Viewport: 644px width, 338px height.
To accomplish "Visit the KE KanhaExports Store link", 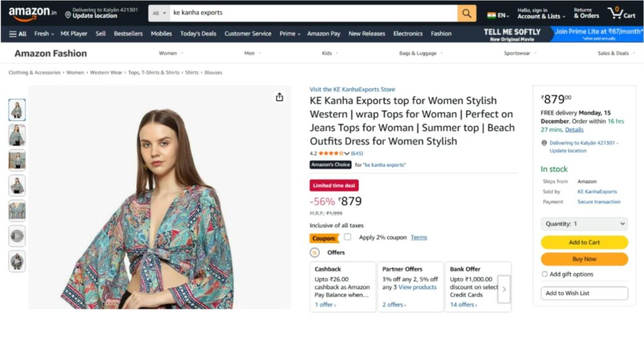I will point(352,89).
